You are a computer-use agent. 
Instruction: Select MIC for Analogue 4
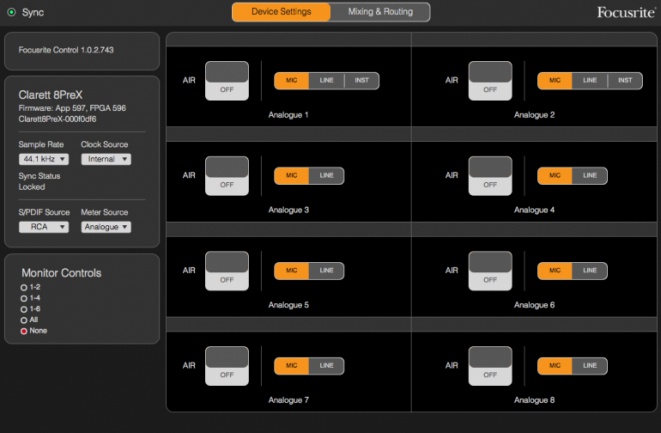tap(555, 176)
